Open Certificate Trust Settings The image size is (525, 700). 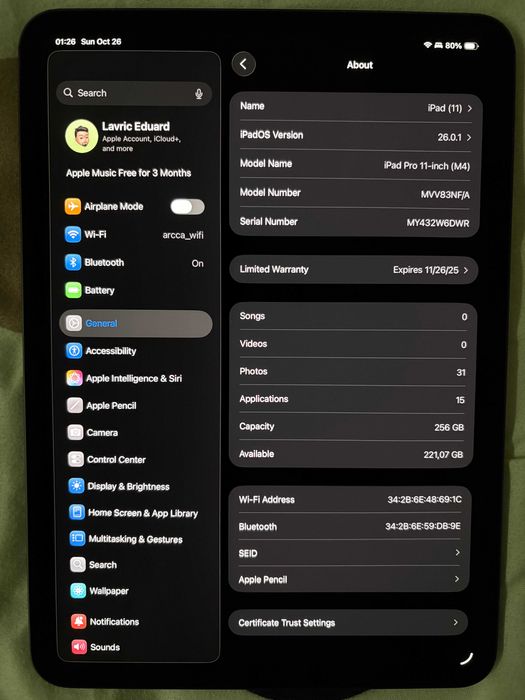tap(348, 622)
